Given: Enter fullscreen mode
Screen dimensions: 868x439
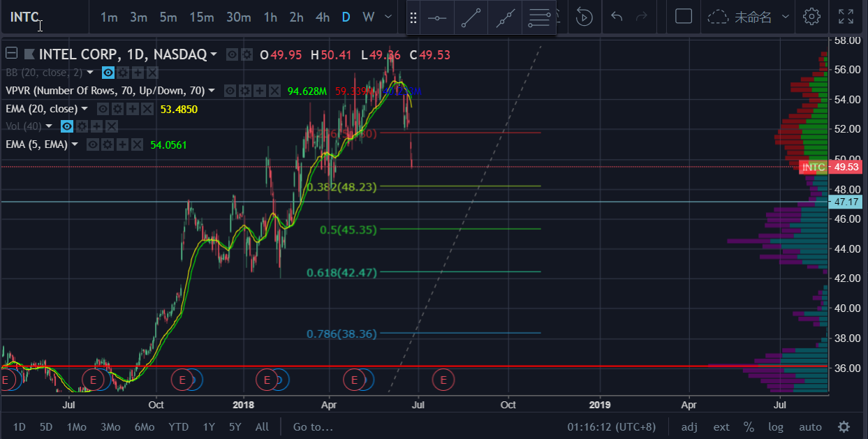Looking at the screenshot, I should 846,17.
